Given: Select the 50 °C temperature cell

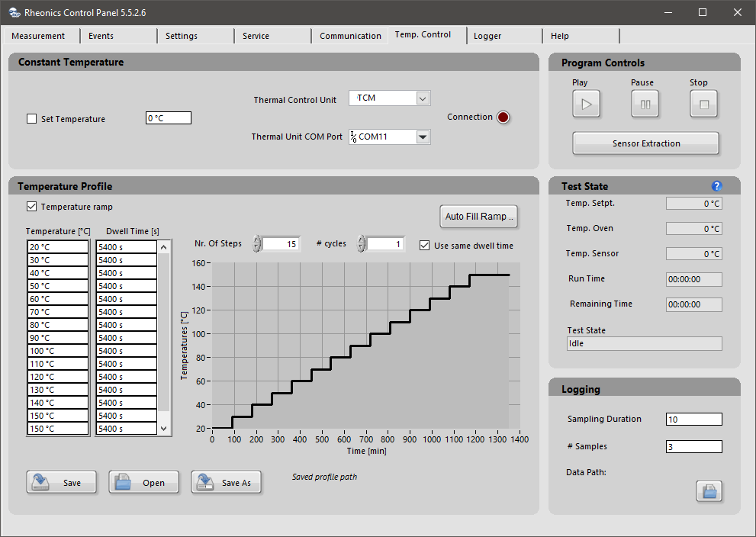Looking at the screenshot, I should click(58, 286).
